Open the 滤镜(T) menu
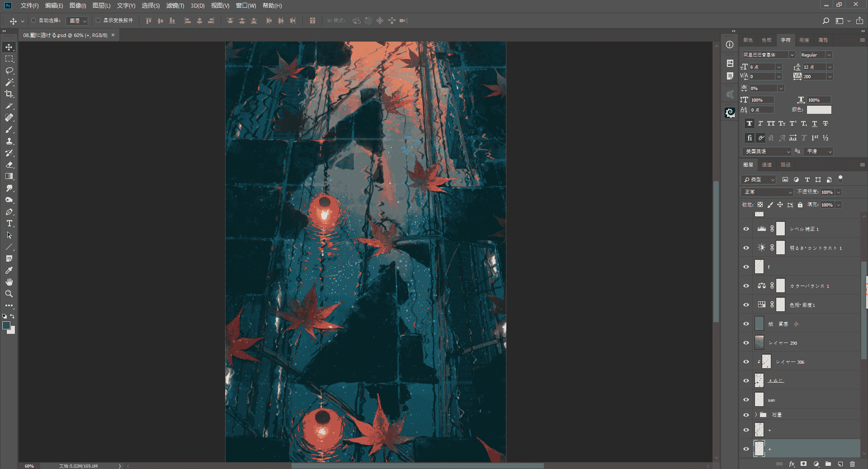 175,5
